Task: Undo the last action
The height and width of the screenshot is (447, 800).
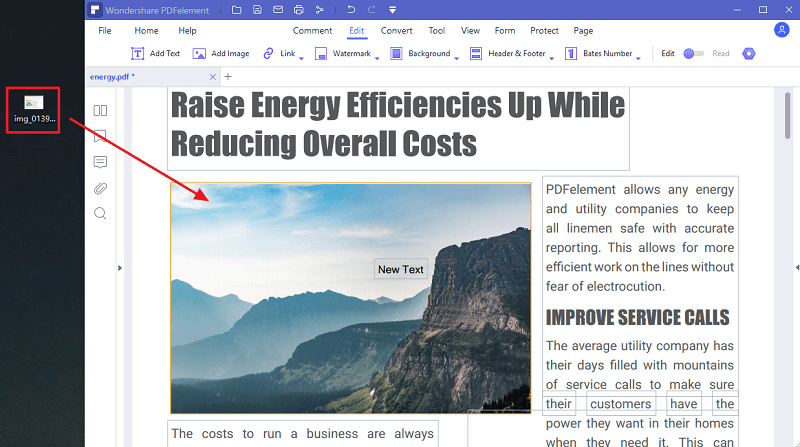Action: [351, 10]
